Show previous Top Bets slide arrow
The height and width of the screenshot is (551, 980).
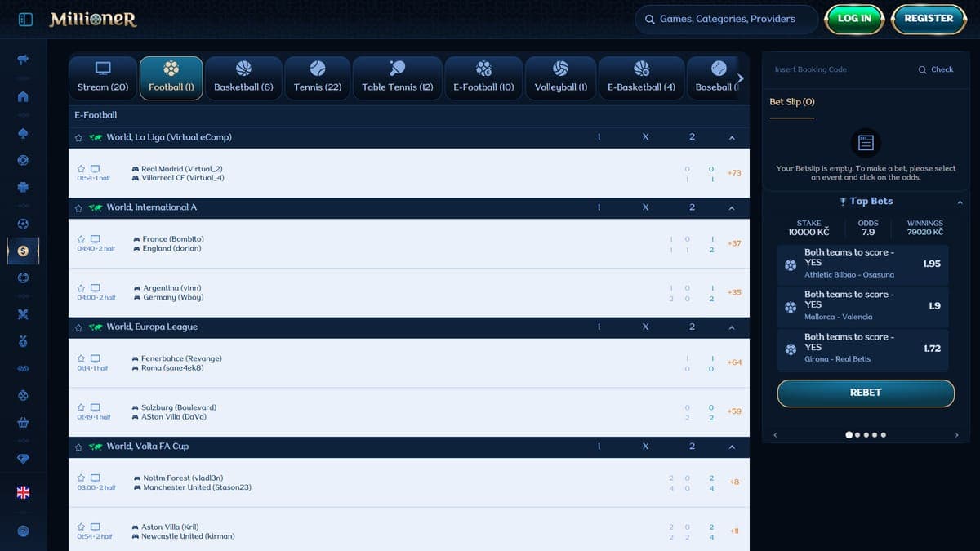(x=775, y=435)
